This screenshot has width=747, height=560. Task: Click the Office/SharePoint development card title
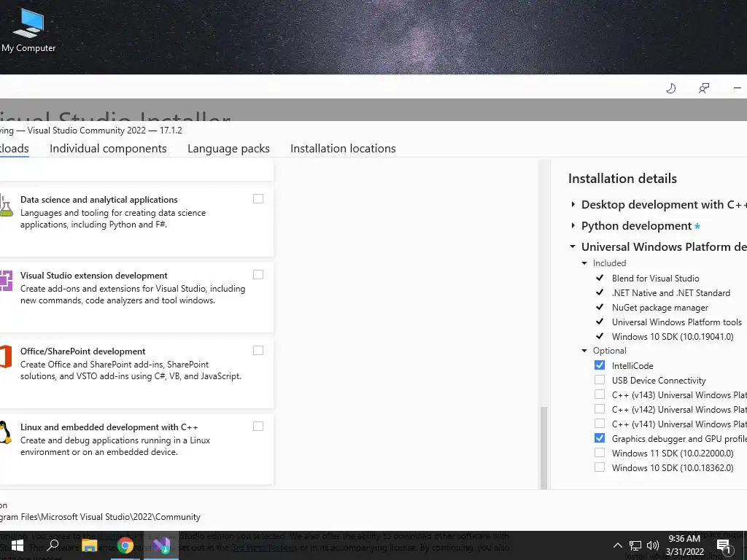point(83,351)
